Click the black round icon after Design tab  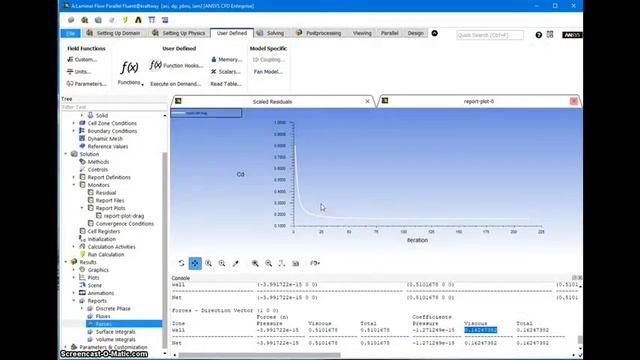click(x=435, y=33)
